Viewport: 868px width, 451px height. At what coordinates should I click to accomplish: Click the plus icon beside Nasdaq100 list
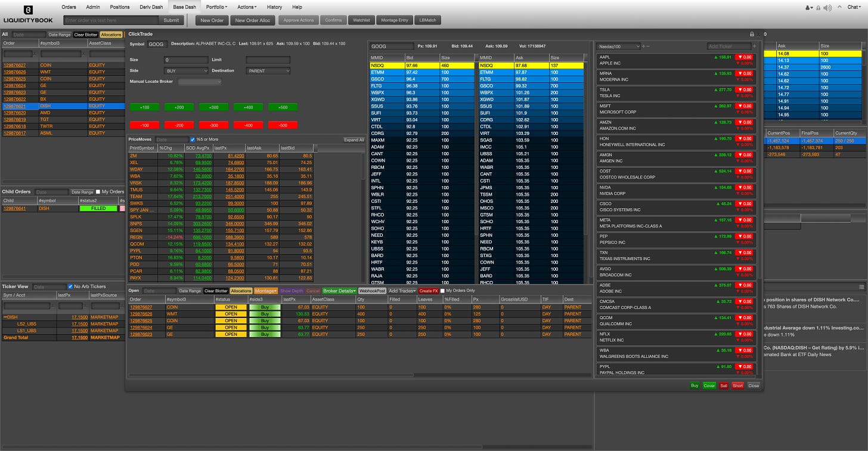click(x=644, y=46)
